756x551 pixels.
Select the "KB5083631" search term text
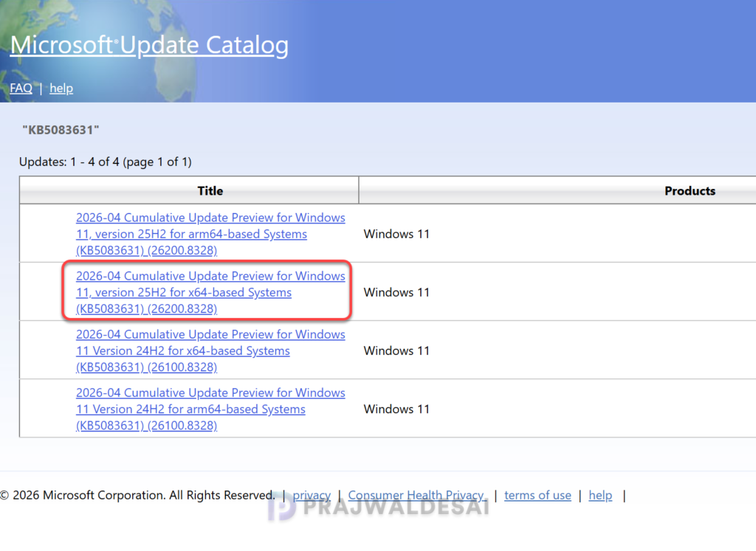coord(61,130)
